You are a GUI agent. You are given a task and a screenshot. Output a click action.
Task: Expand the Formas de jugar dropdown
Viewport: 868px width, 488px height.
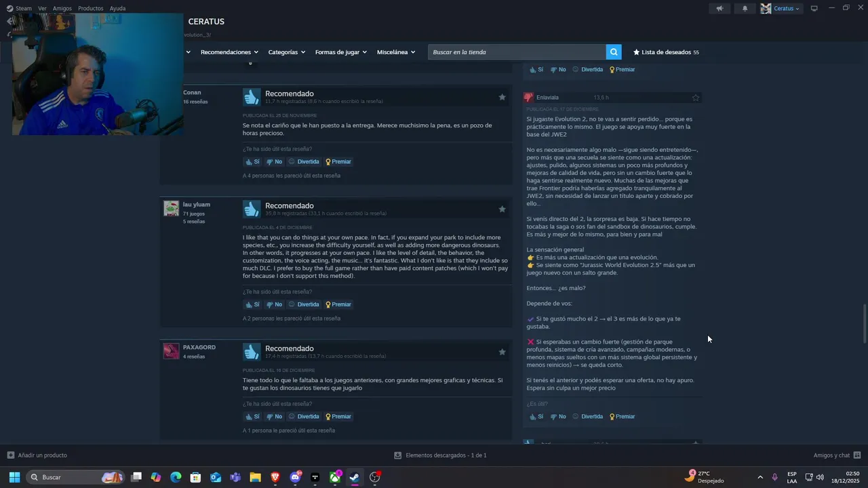pos(340,52)
